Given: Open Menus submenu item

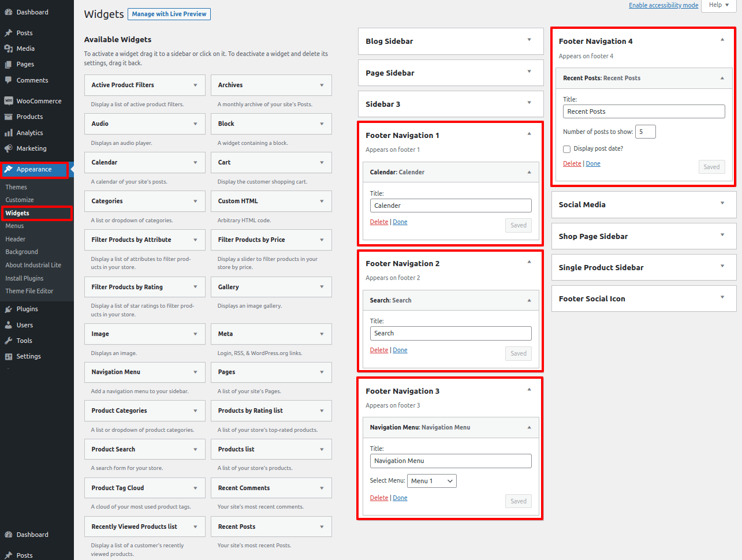Looking at the screenshot, I should point(14,226).
